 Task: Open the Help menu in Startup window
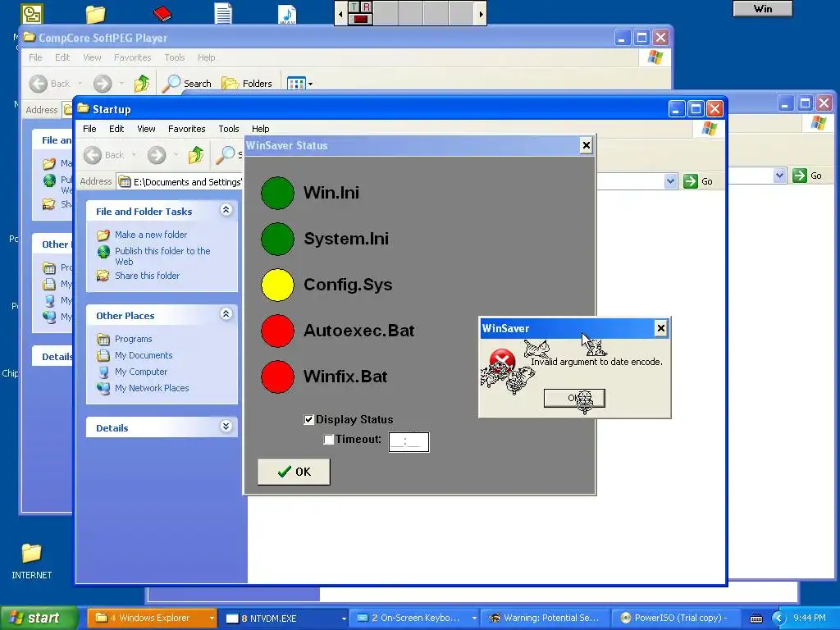(260, 129)
